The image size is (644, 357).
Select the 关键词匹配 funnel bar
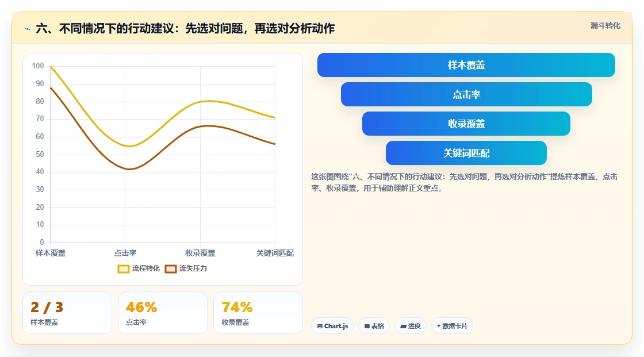click(466, 153)
